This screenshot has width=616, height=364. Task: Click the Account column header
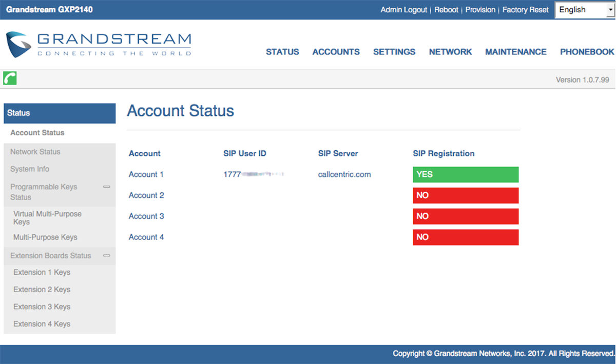click(145, 153)
